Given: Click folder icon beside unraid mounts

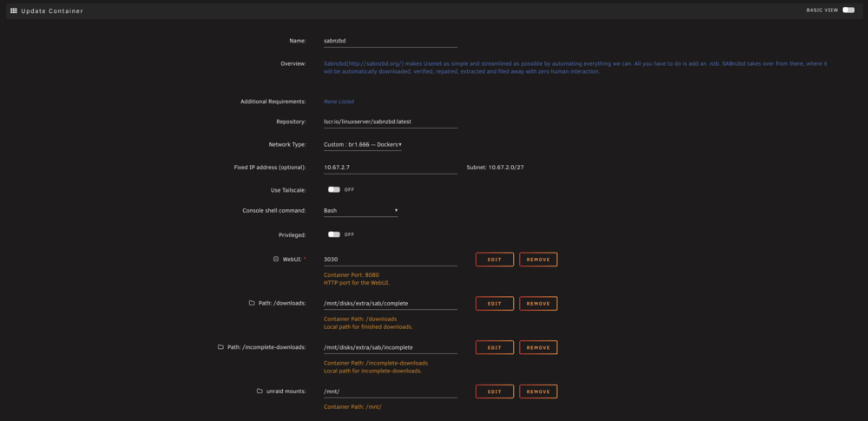Looking at the screenshot, I should (x=260, y=391).
